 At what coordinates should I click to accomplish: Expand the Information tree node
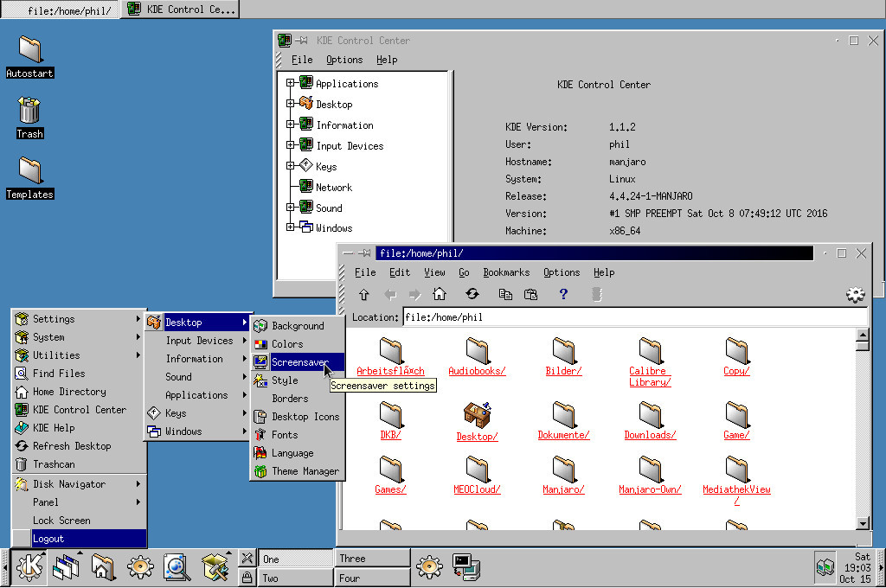coord(291,125)
